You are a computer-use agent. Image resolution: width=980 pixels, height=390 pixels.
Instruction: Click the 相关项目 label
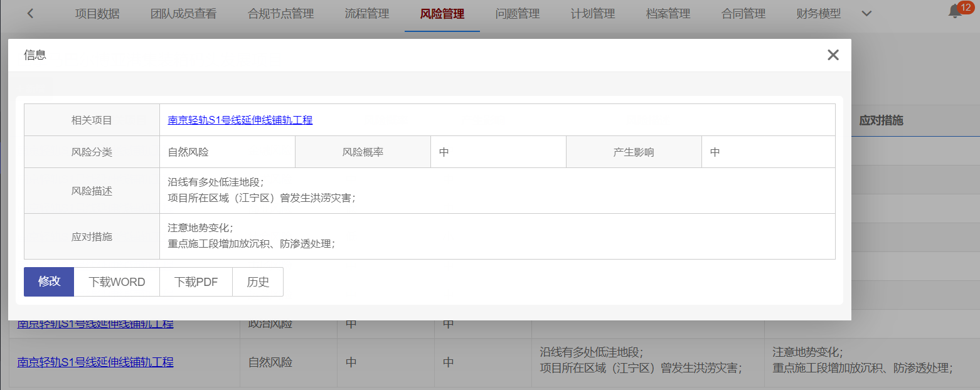coord(92,120)
